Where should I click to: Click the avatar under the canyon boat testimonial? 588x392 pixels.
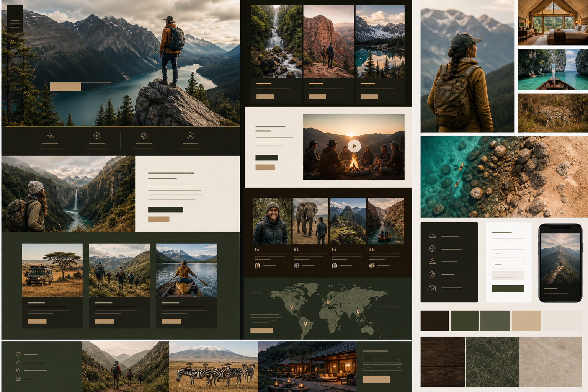[372, 265]
